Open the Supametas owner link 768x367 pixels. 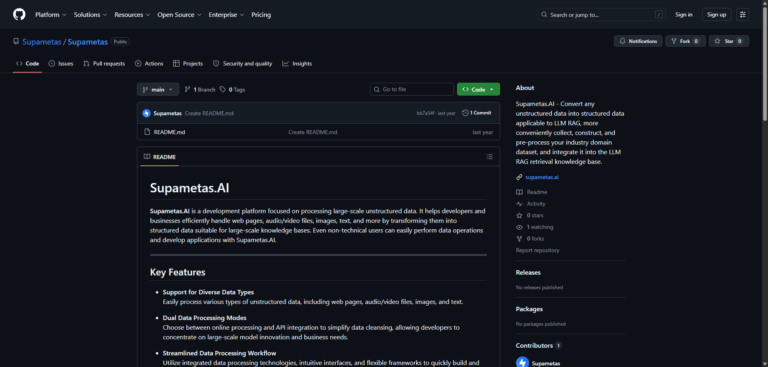(x=42, y=42)
